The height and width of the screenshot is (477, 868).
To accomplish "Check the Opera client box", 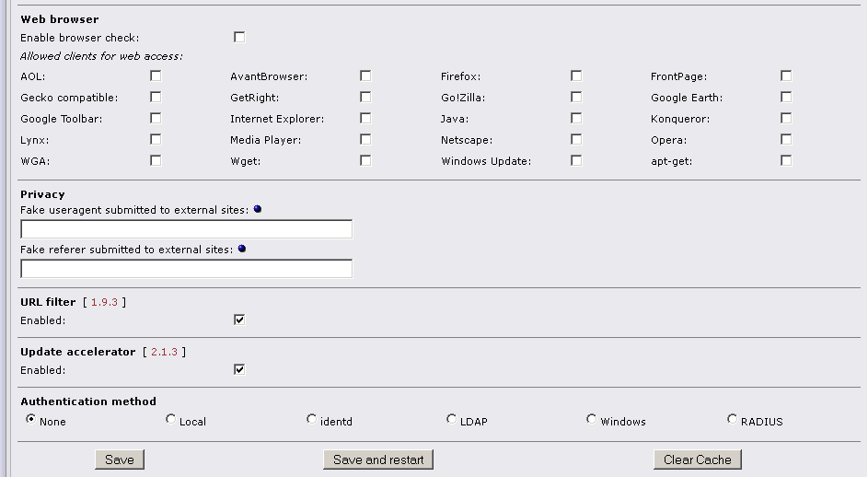I will [x=786, y=139].
